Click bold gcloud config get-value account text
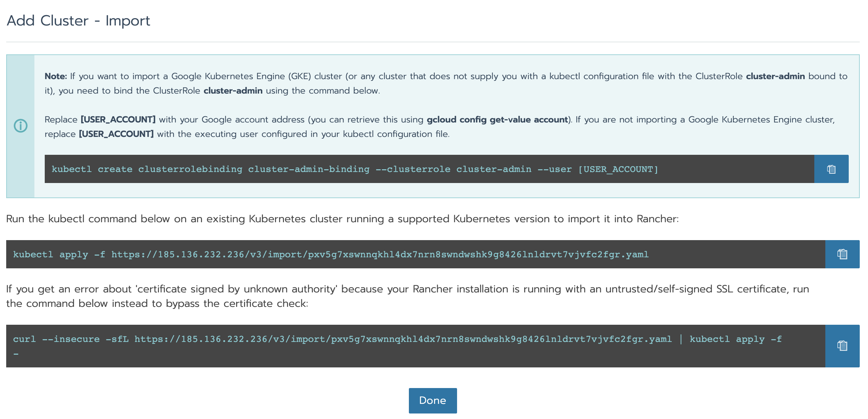 coord(497,120)
